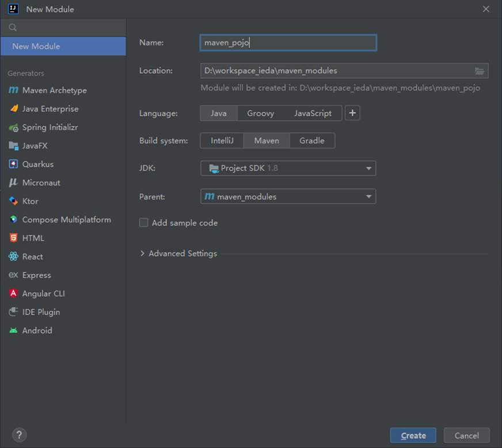Select Java Enterprise generator

point(63,109)
